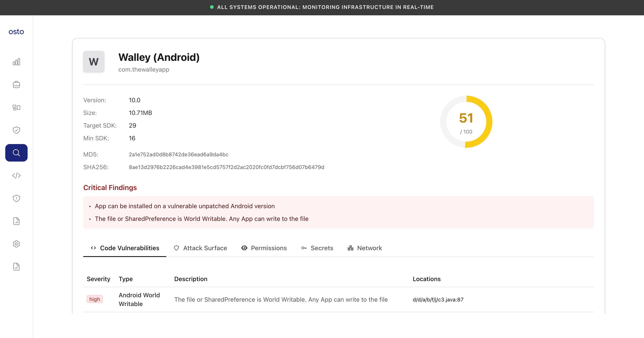Select the highlighted search sidebar icon
Screen dimensions: 644x338
(16, 153)
